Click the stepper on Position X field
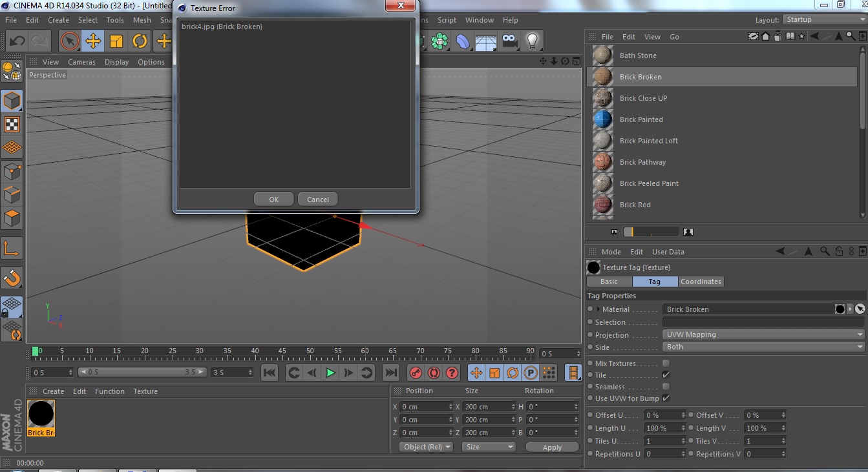This screenshot has width=868, height=472. tap(450, 407)
